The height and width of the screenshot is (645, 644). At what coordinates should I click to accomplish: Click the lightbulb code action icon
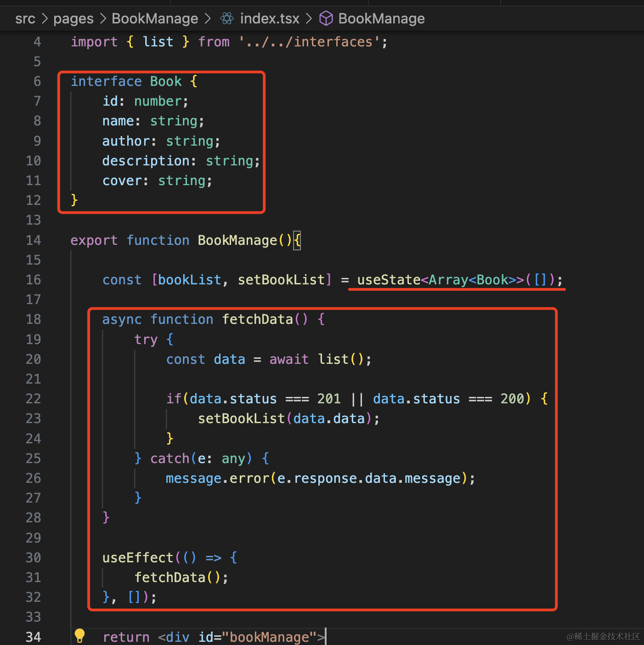79,635
